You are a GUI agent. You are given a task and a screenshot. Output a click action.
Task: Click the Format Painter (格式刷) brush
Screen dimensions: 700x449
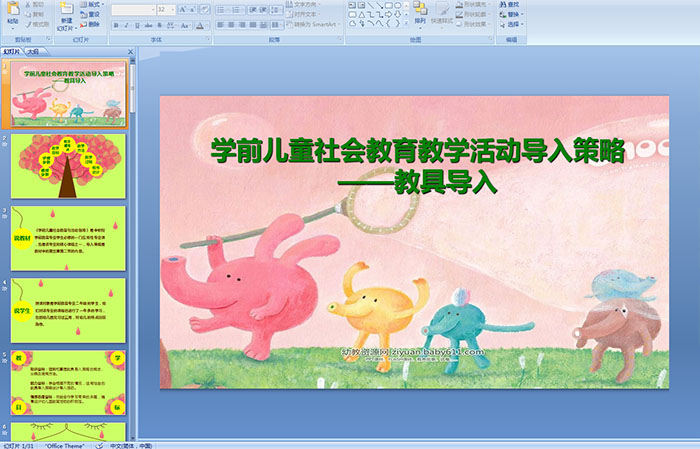click(x=37, y=25)
